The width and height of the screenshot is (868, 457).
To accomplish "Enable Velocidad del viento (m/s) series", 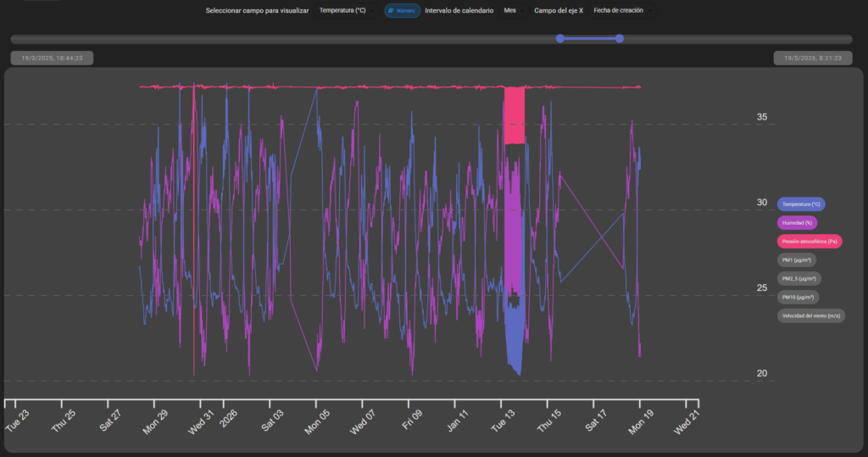I will (811, 315).
